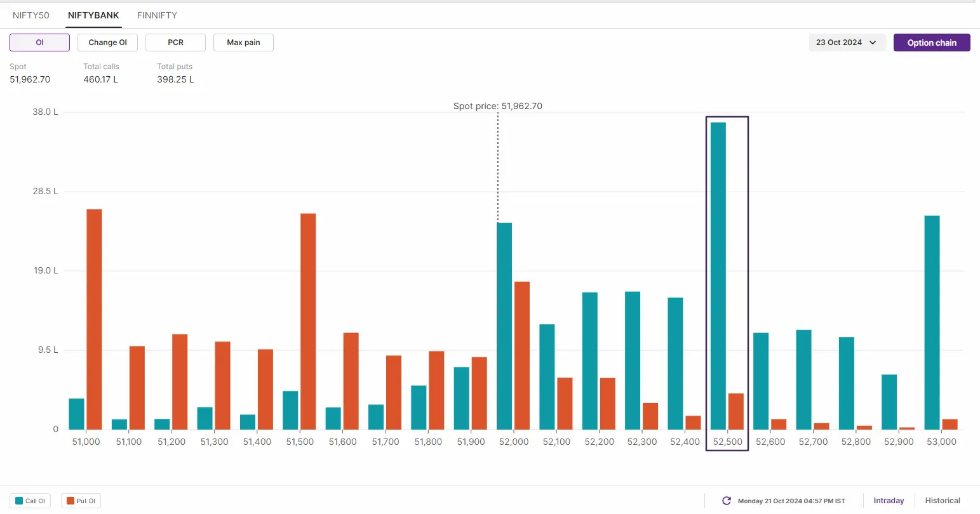Click the Option chain button
The height and width of the screenshot is (514, 980).
click(932, 43)
